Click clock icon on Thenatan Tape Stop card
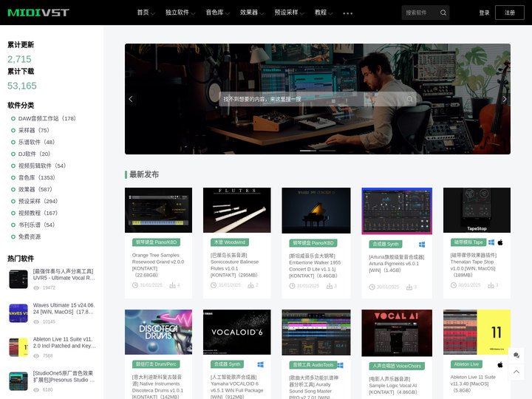The height and width of the screenshot is (399, 532). pyautogui.click(x=454, y=285)
